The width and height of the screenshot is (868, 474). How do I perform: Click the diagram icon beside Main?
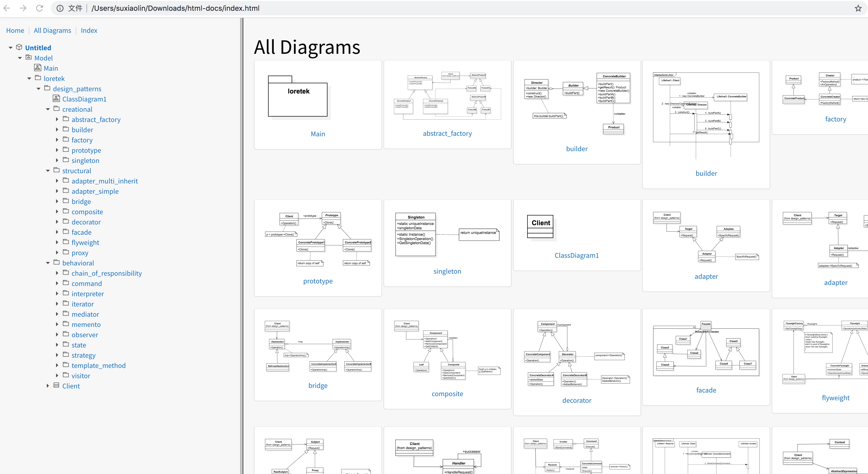[38, 68]
